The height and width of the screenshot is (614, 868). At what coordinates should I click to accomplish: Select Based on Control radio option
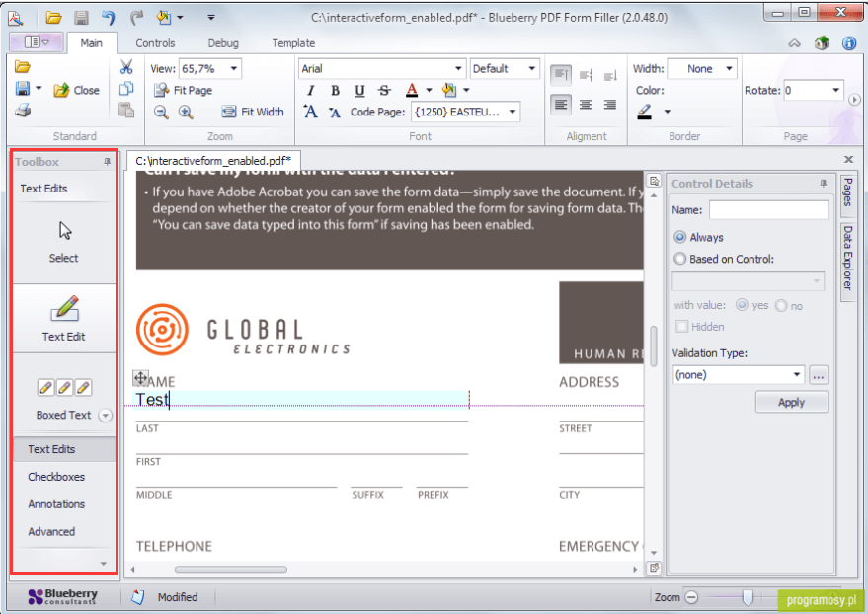pyautogui.click(x=679, y=260)
